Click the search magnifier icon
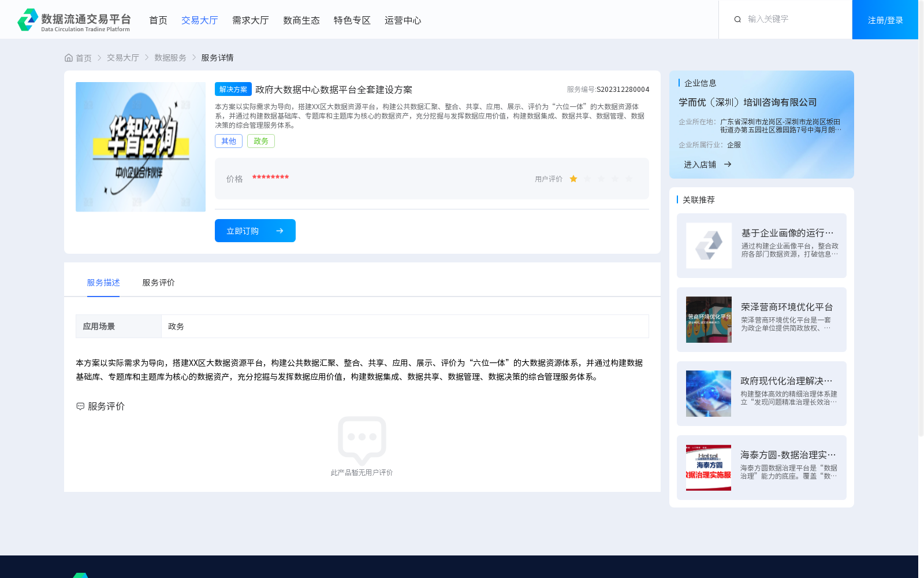The image size is (924, 578). [x=737, y=20]
